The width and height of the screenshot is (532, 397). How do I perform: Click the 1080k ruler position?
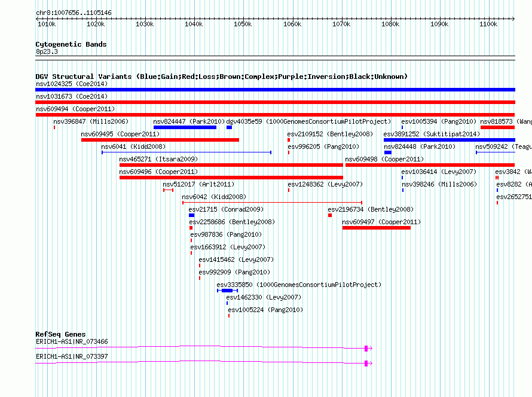click(x=390, y=24)
